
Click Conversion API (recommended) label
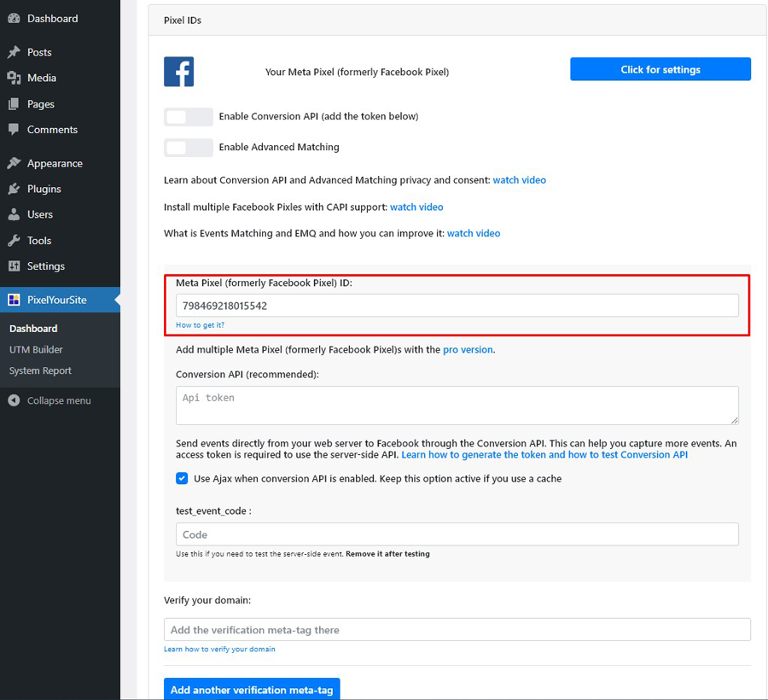tap(247, 374)
